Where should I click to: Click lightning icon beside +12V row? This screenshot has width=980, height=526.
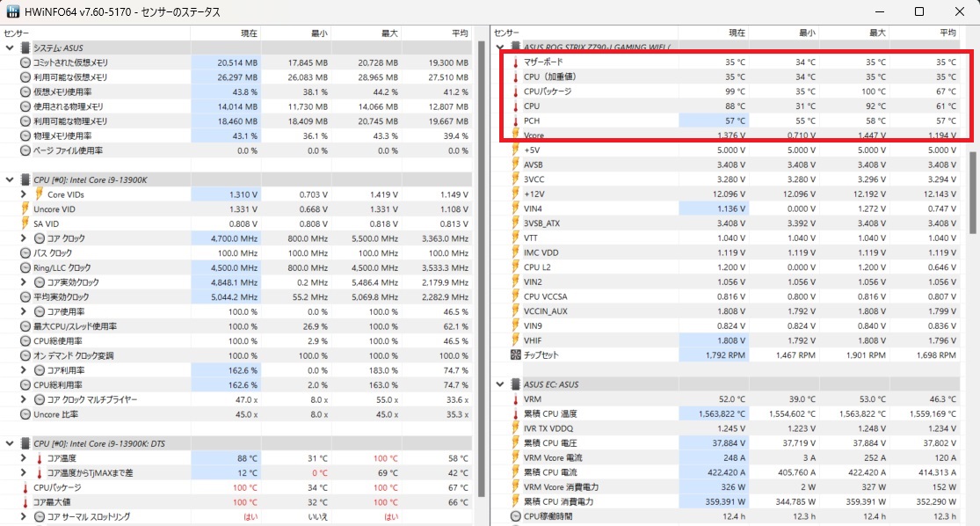[516, 194]
